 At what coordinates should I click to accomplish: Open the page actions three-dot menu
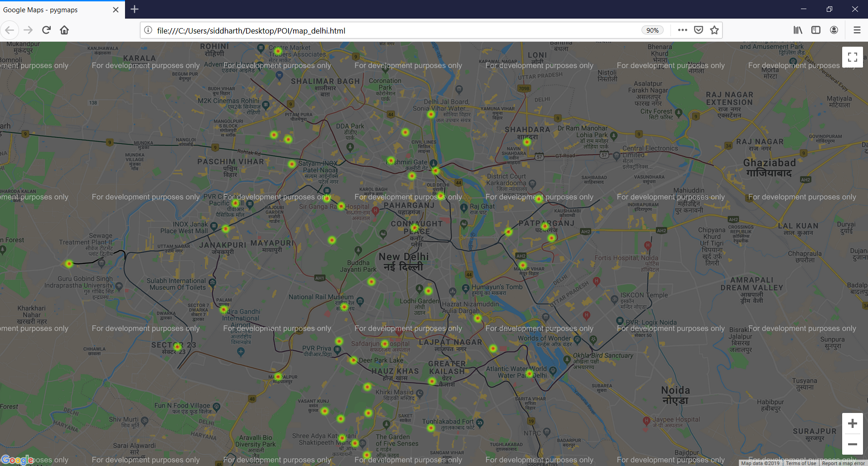coord(682,30)
